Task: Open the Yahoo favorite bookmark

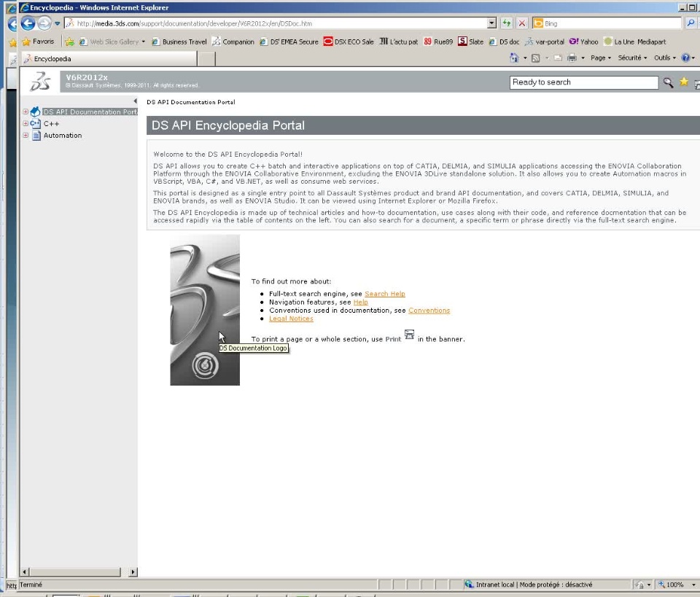Action: (583, 42)
